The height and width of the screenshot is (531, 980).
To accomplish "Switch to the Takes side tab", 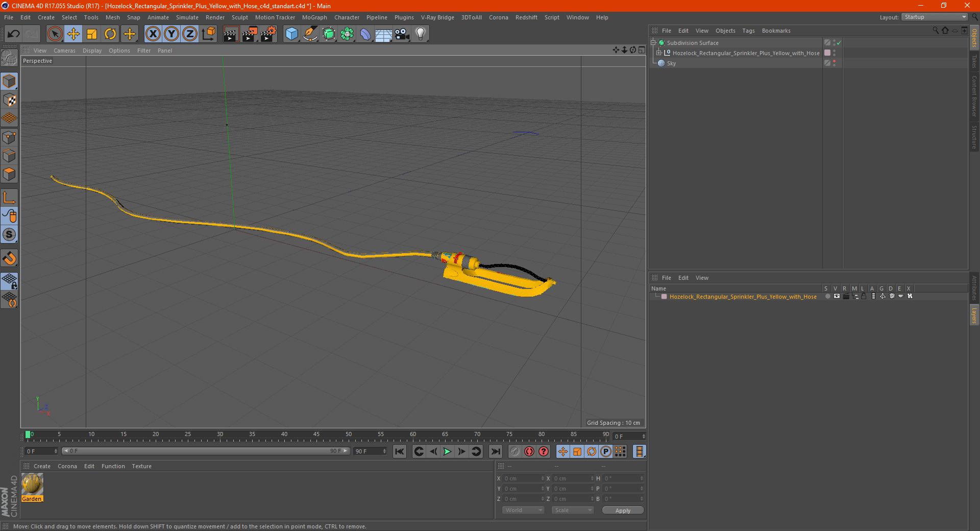I will [x=974, y=62].
